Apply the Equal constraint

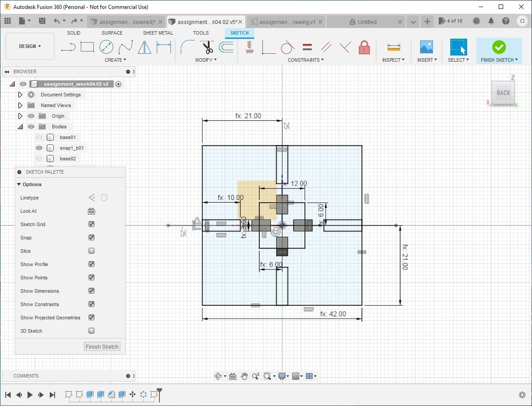tap(307, 47)
